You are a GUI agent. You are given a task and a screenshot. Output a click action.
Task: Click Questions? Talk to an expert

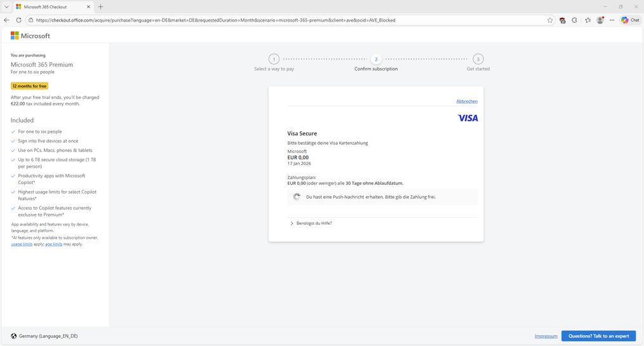tap(598, 336)
